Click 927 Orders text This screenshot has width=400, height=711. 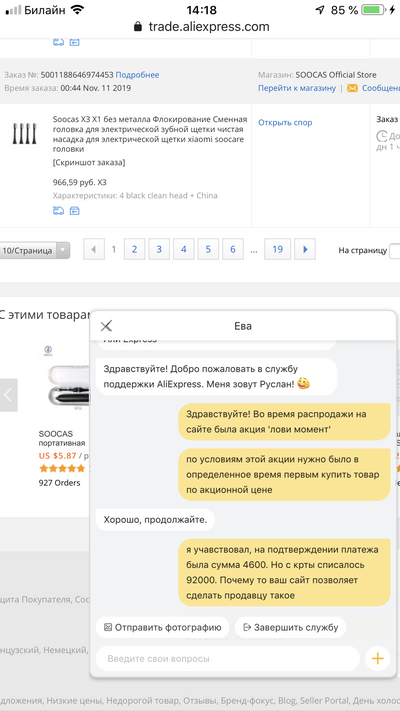(x=59, y=483)
